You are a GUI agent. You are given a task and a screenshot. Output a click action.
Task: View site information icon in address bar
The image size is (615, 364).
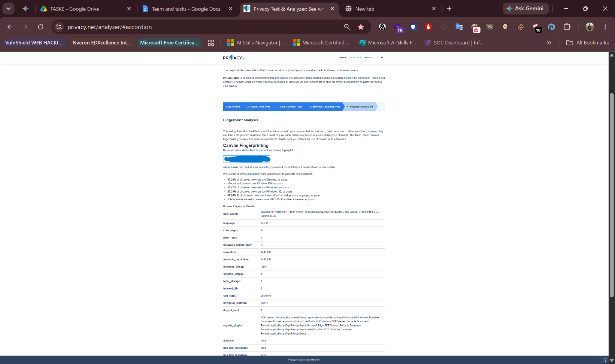tap(59, 27)
